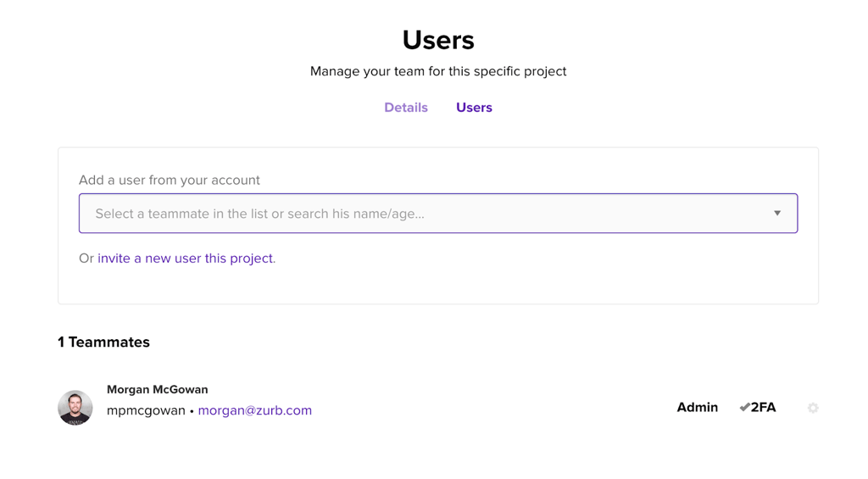Click the Morgan McGowan name
Screen dimensions: 868x479
pos(157,389)
